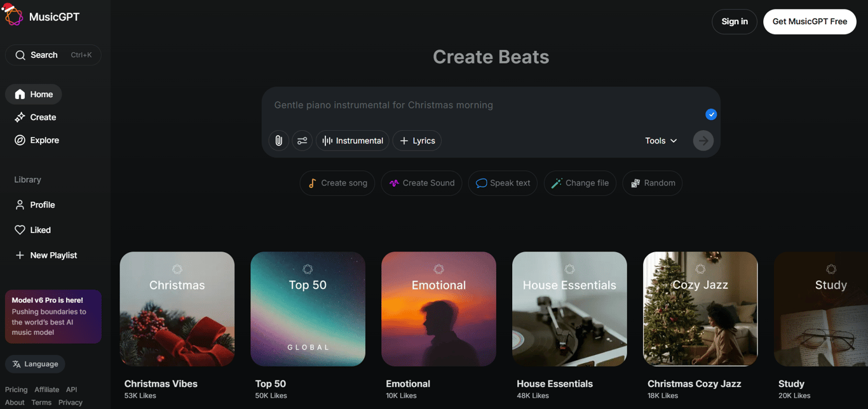Open Profile via the person icon
The height and width of the screenshot is (409, 868).
(x=20, y=204)
